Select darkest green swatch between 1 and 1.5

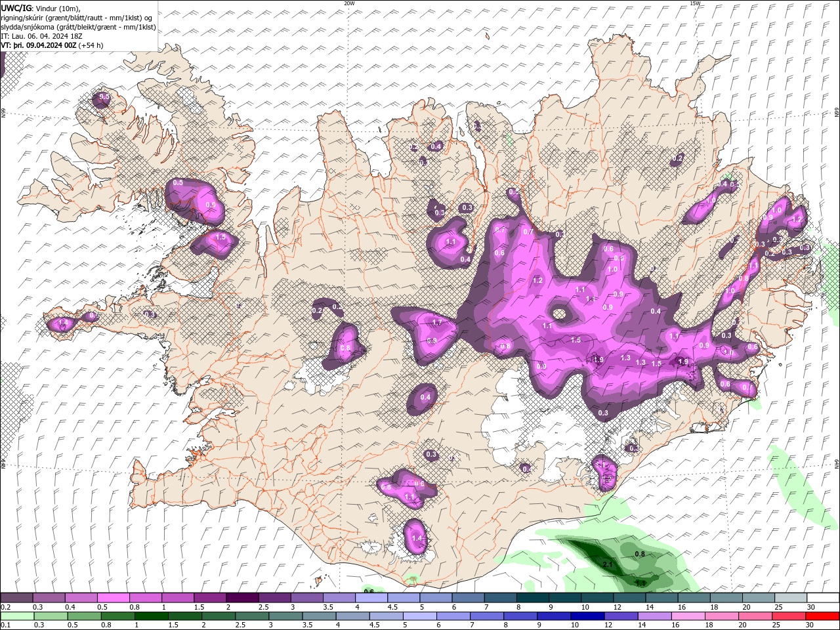point(151,616)
